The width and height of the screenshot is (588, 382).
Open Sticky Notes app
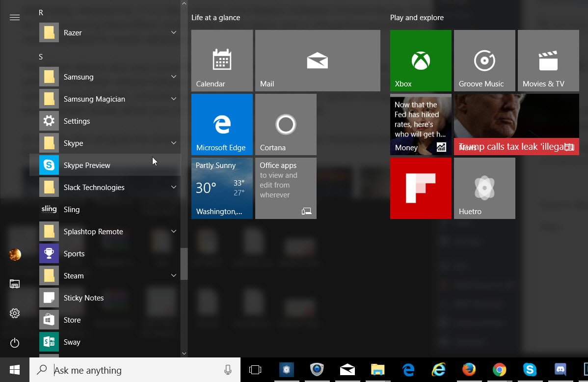pos(105,298)
